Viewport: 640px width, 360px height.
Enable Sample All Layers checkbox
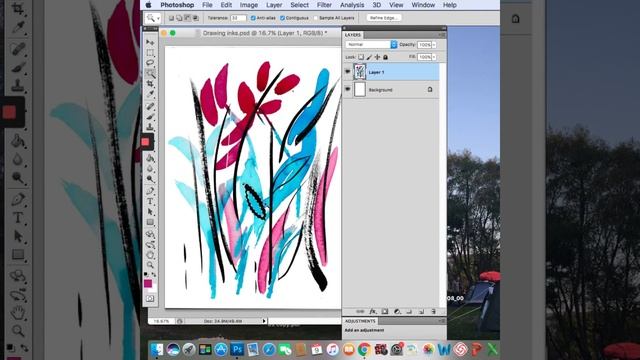[x=316, y=18]
